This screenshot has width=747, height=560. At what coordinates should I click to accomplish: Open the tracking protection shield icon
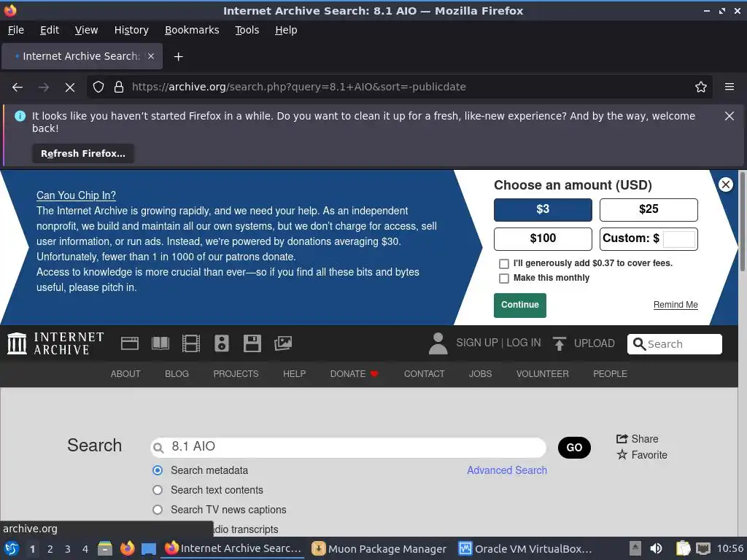[98, 87]
